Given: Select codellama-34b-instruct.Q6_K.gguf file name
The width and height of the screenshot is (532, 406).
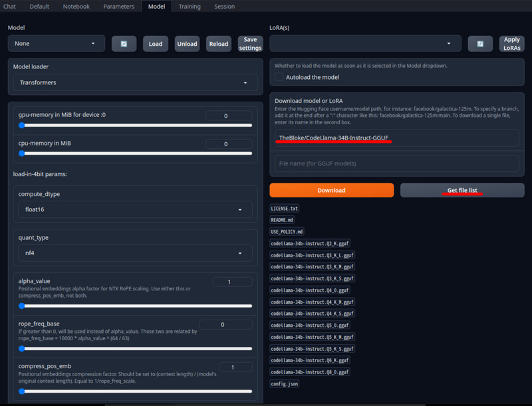Looking at the screenshot, I should click(310, 360).
